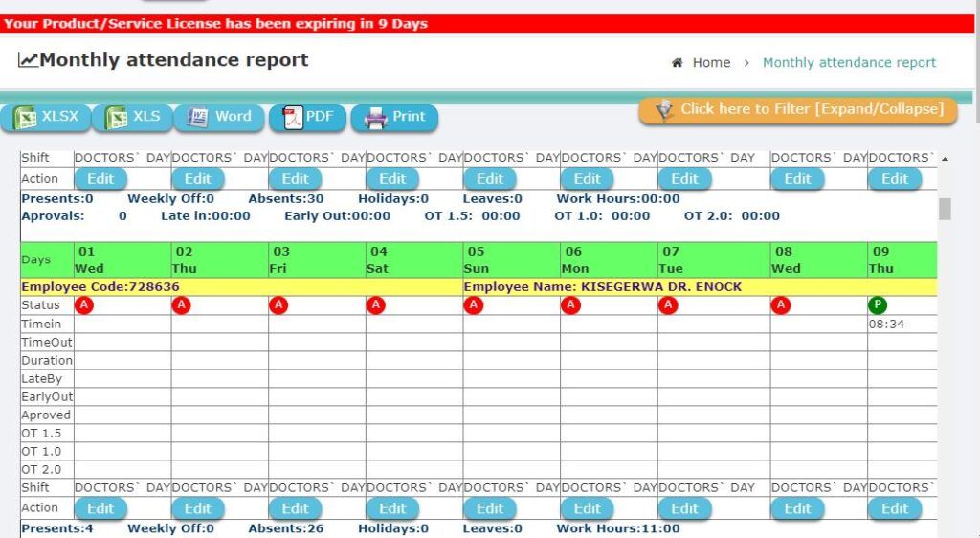980x538 pixels.
Task: Click bottom Edit button under day 05 Sun
Action: pyautogui.click(x=490, y=508)
